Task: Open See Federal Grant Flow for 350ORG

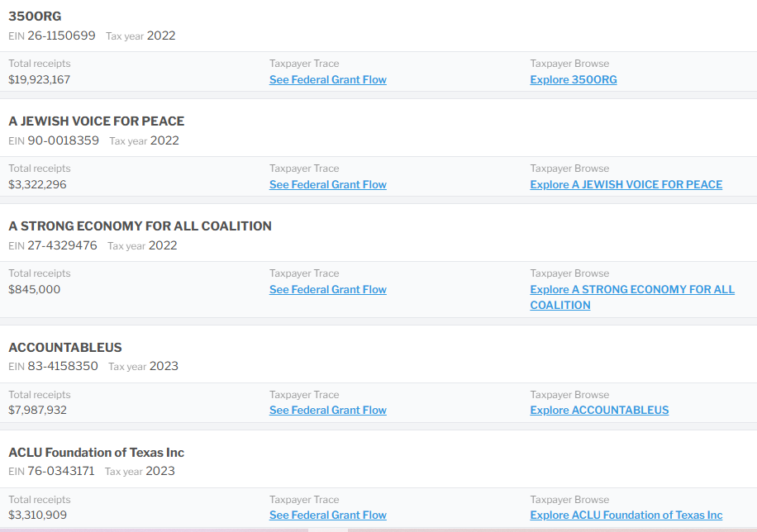Action: [327, 80]
